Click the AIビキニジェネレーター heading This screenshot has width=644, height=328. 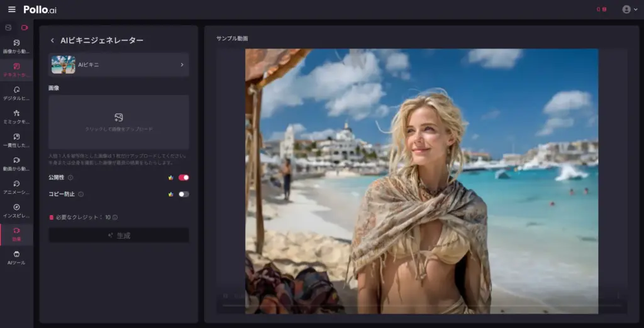click(x=102, y=40)
